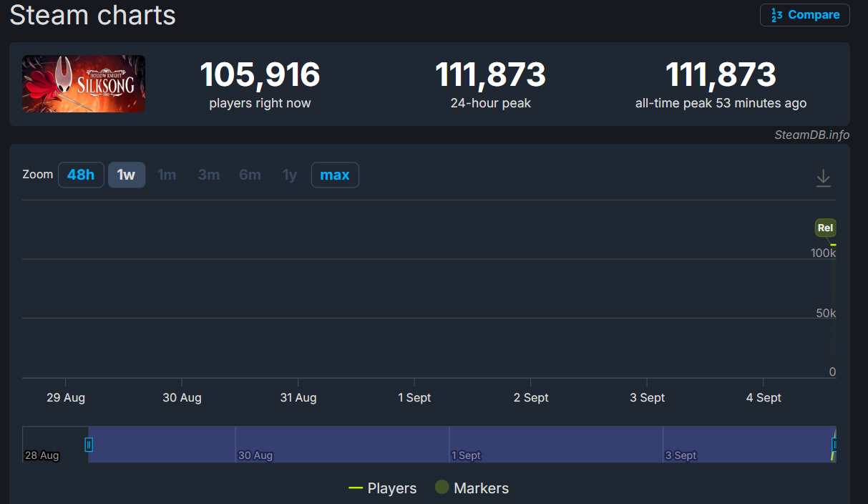Click the highlighted navigator range area

point(458,440)
